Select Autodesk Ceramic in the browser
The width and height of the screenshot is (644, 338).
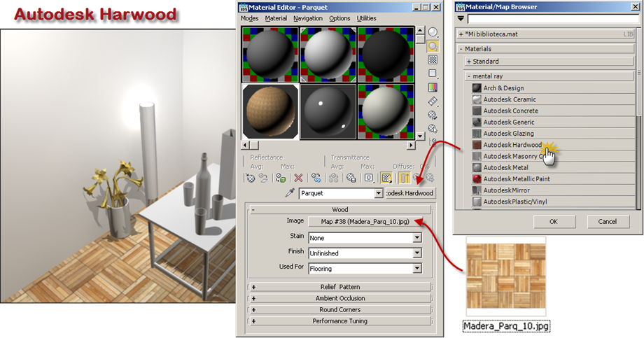[553, 99]
